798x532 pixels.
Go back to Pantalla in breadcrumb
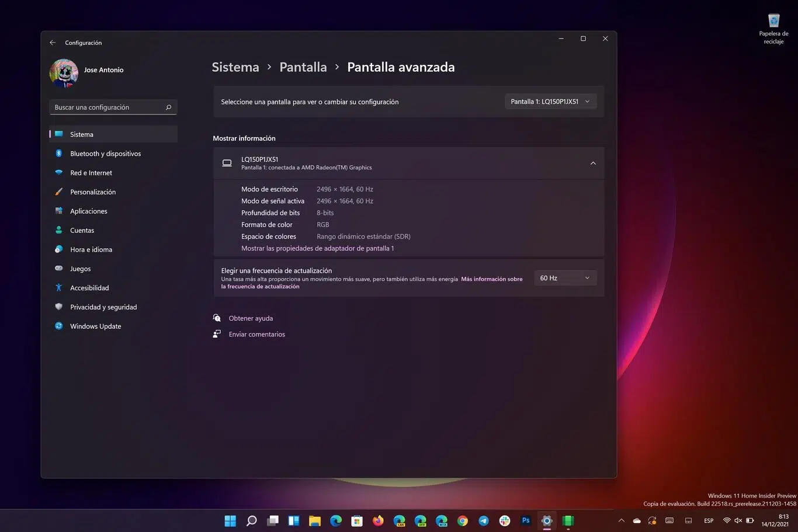[303, 67]
